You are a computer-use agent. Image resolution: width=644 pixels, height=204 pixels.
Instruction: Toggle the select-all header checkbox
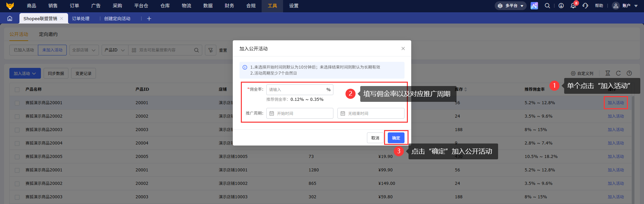[17, 90]
